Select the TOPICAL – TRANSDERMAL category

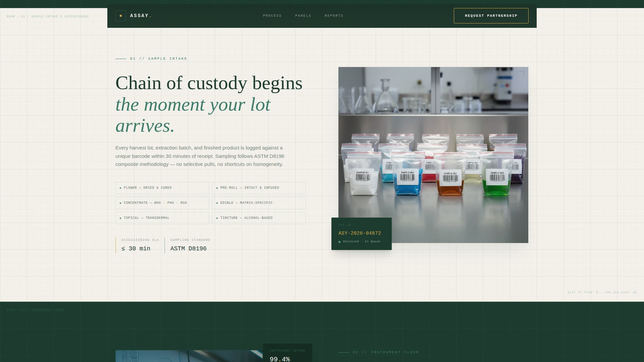pyautogui.click(x=162, y=218)
